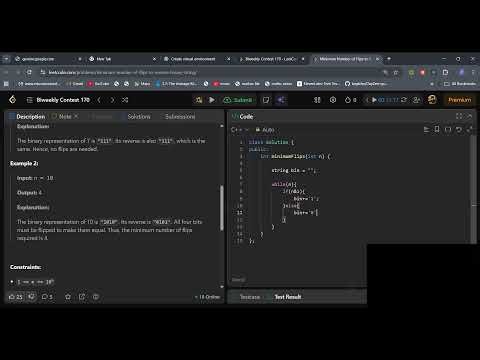Screen dimensions: 480x360
Task: Open a new browser tab with plus
Action: (388, 59)
